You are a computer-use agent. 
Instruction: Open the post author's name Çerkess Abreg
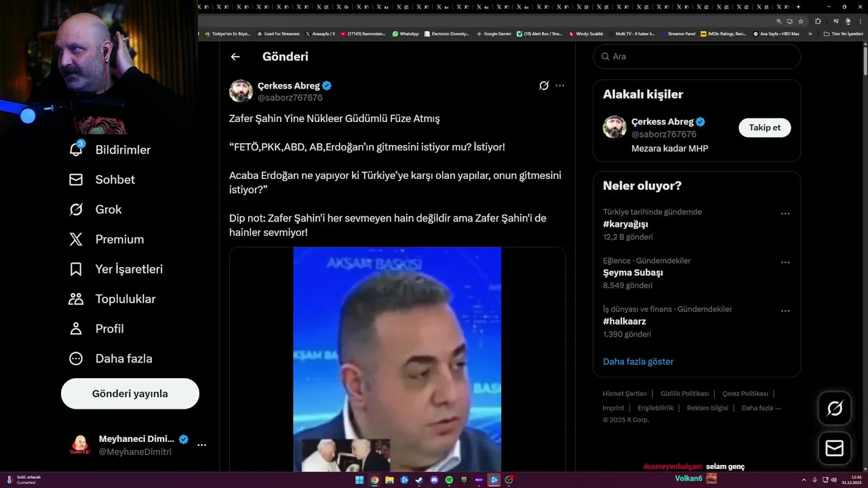pos(288,85)
